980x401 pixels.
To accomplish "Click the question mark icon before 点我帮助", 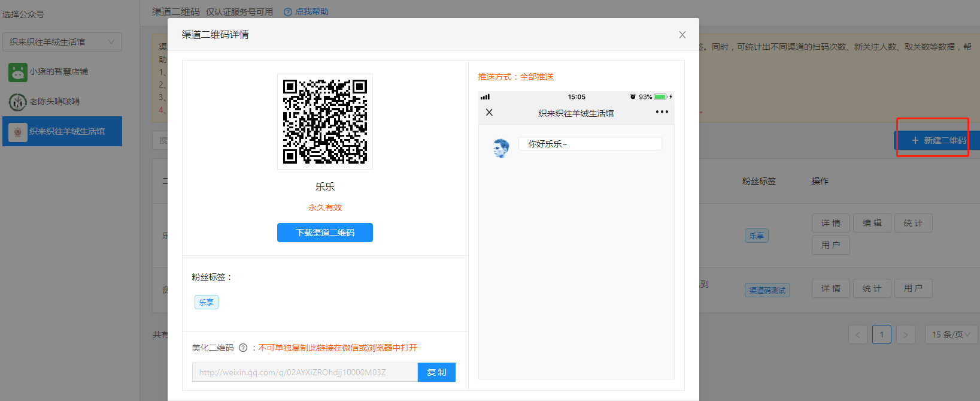I will point(288,11).
